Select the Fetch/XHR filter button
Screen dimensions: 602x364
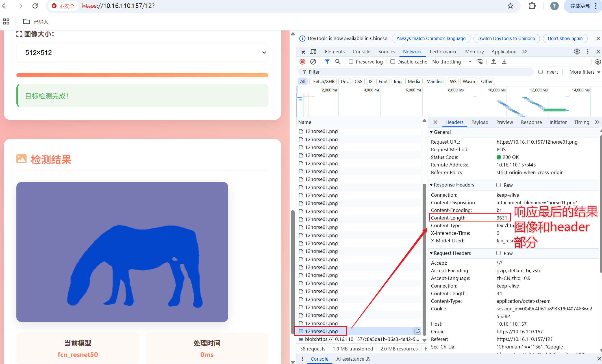coord(324,81)
